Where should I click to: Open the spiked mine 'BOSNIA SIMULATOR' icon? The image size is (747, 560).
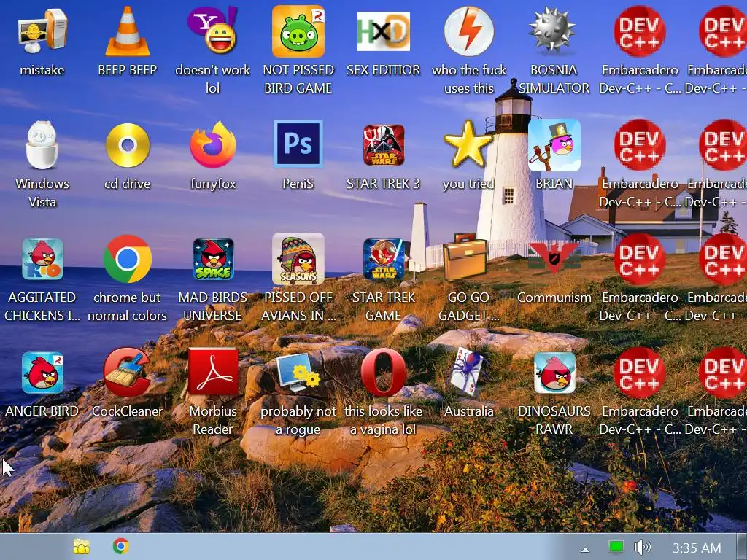554,31
